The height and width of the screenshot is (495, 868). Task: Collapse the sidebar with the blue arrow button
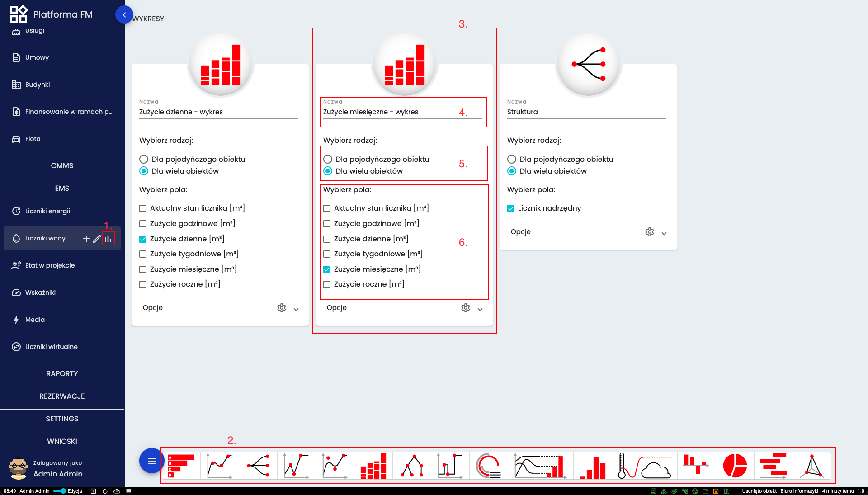[x=124, y=15]
